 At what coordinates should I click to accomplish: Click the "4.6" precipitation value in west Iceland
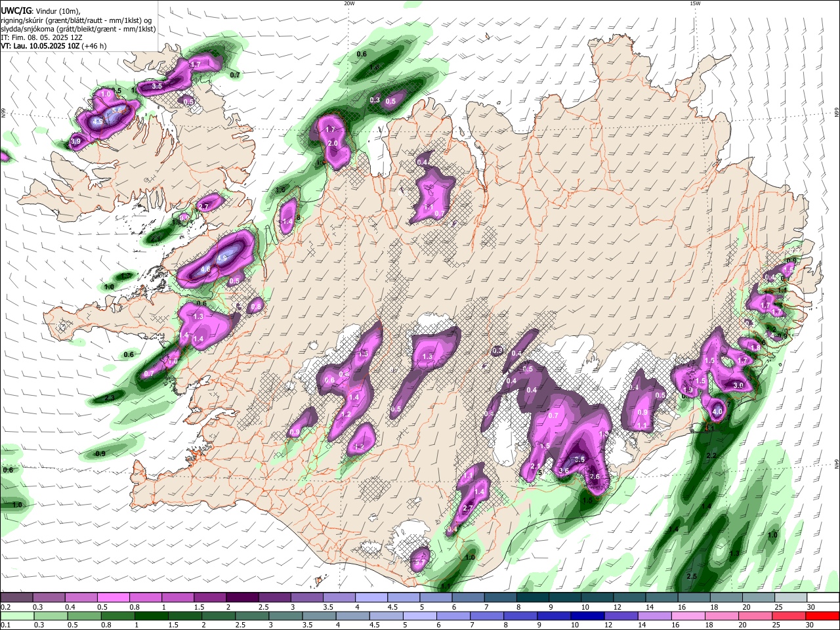pyautogui.click(x=205, y=270)
